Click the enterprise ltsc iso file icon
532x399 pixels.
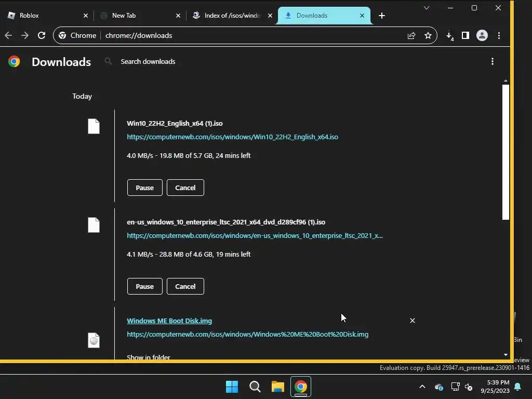94,225
